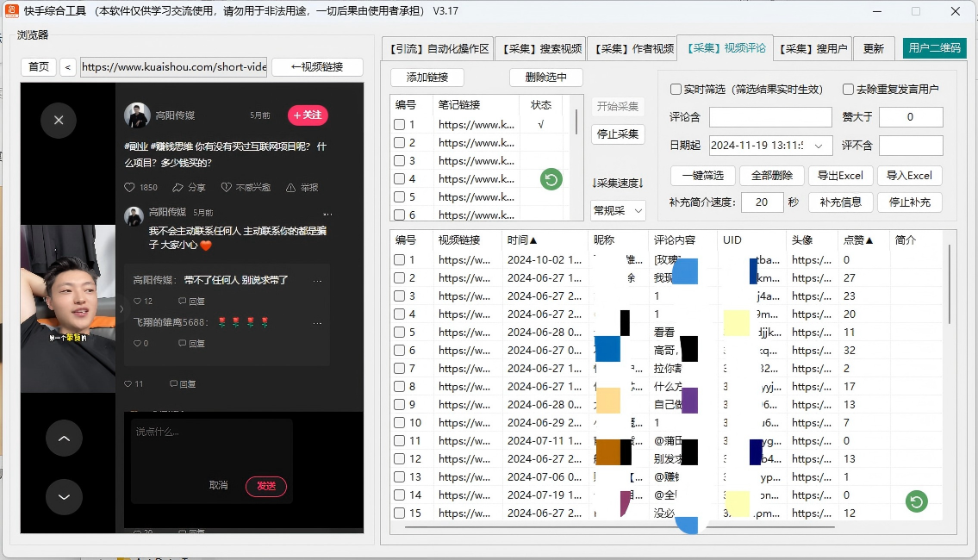The width and height of the screenshot is (978, 560).
Task: Switch to 【引流】自动化操作区 tab
Action: pyautogui.click(x=439, y=48)
